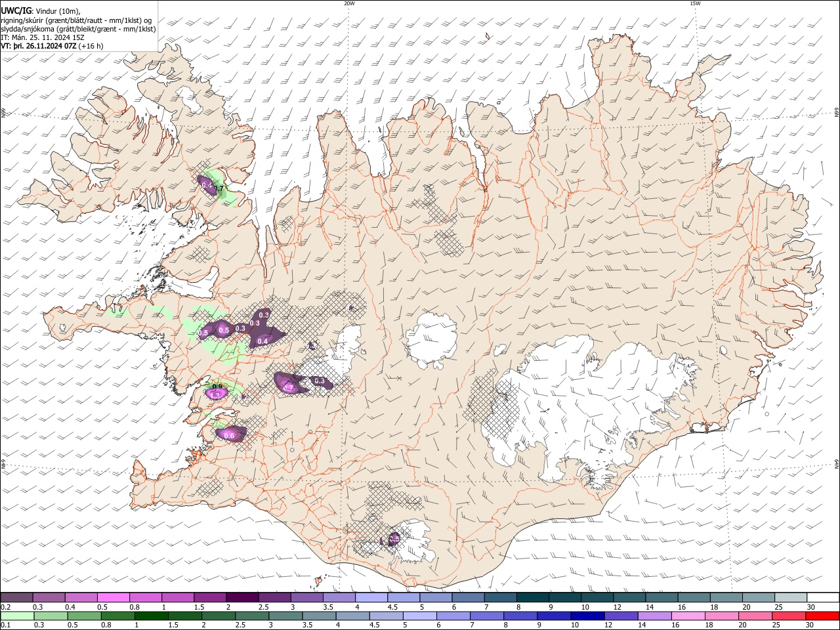Click the "Vindur (10m)," title text
Viewport: 840px width, 630px height.
pos(58,11)
